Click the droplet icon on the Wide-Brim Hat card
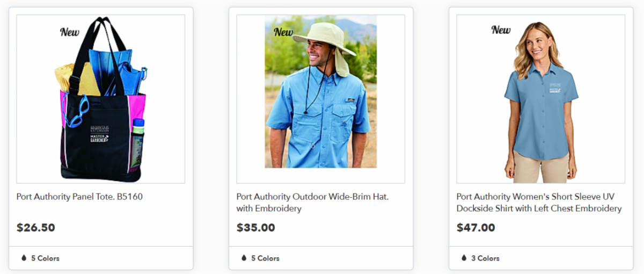 (x=244, y=258)
